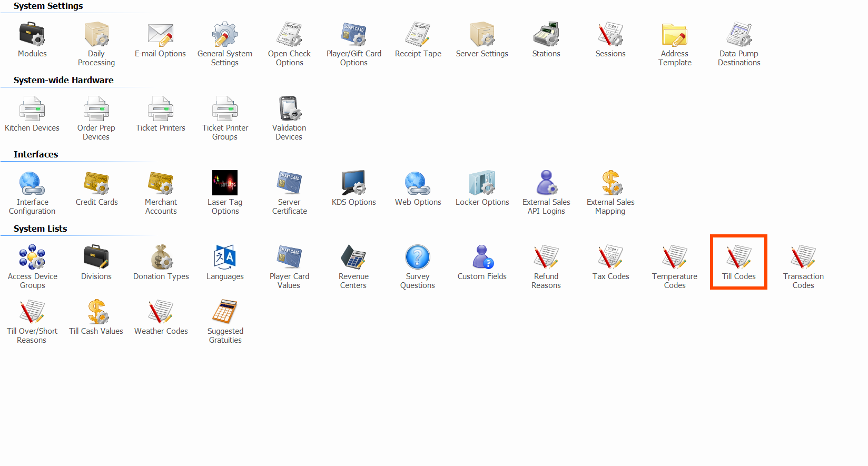Open the Languages list
Screen dimensions: 868x466
tap(225, 258)
